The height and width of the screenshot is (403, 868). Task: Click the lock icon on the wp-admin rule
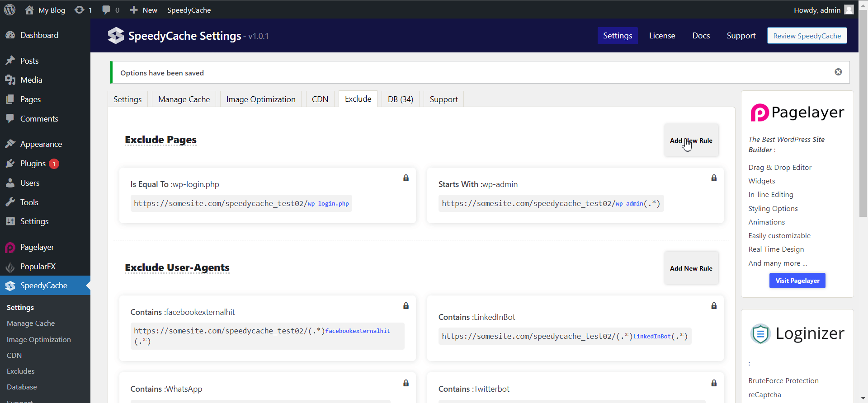[714, 178]
